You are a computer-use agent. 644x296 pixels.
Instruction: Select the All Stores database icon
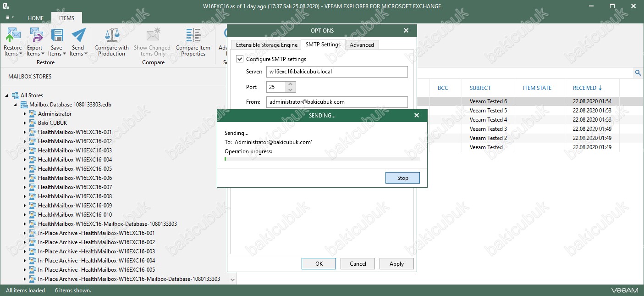[x=15, y=95]
